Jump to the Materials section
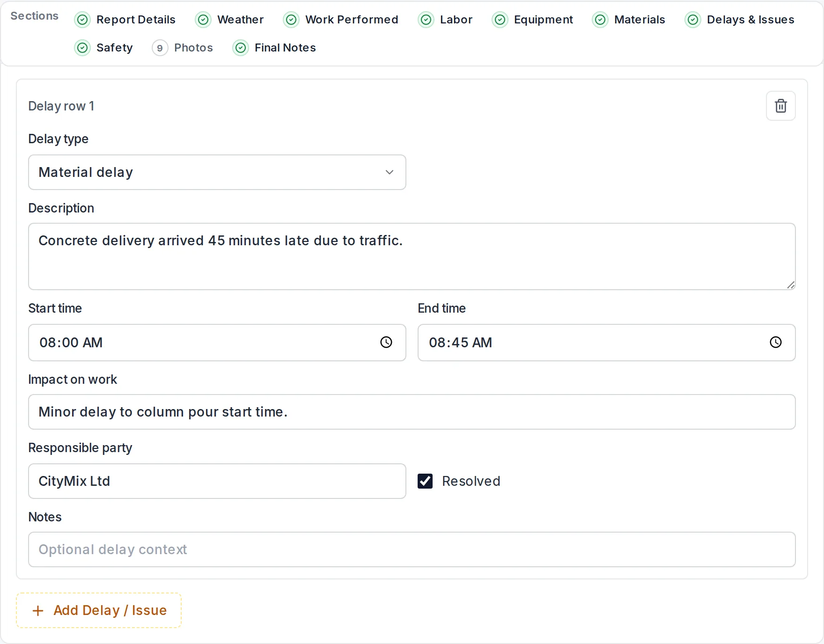This screenshot has width=824, height=644. point(629,20)
